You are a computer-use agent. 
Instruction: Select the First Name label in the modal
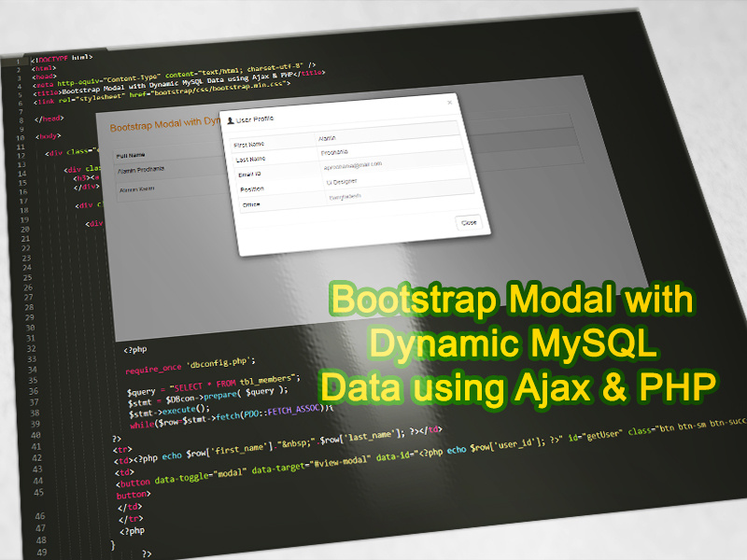(248, 145)
